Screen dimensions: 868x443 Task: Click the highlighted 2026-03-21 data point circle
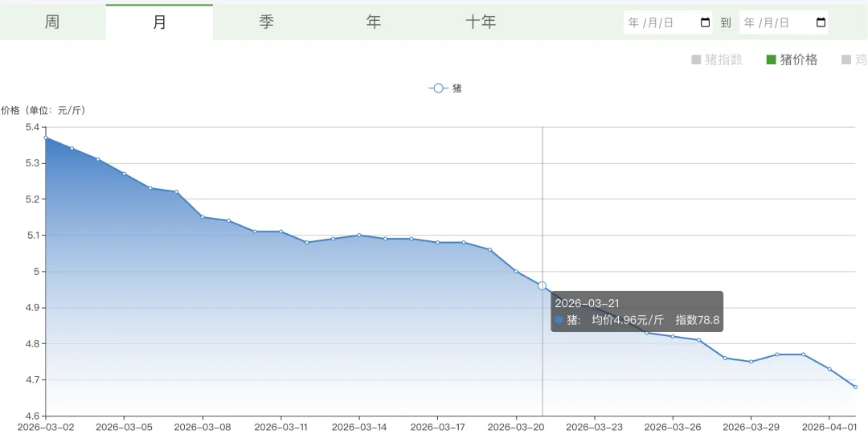542,285
